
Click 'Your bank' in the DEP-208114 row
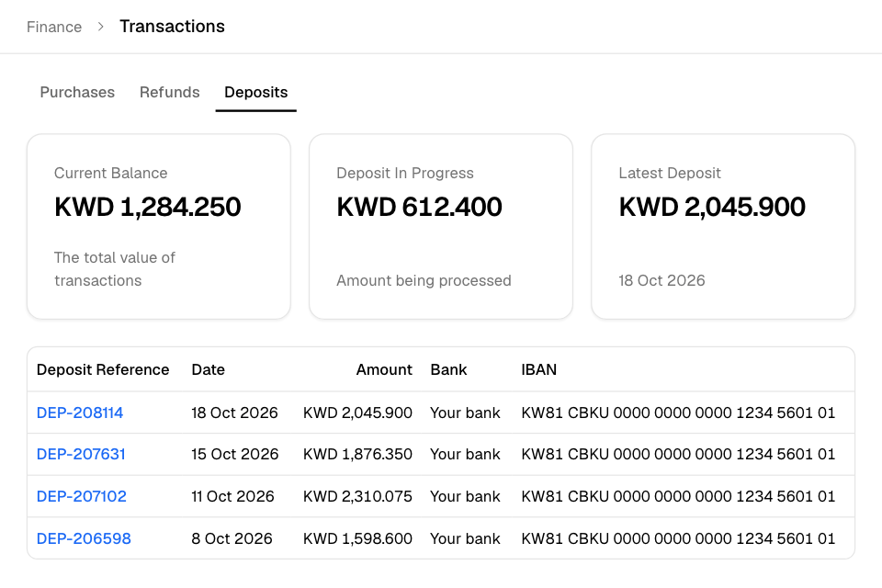click(x=465, y=413)
